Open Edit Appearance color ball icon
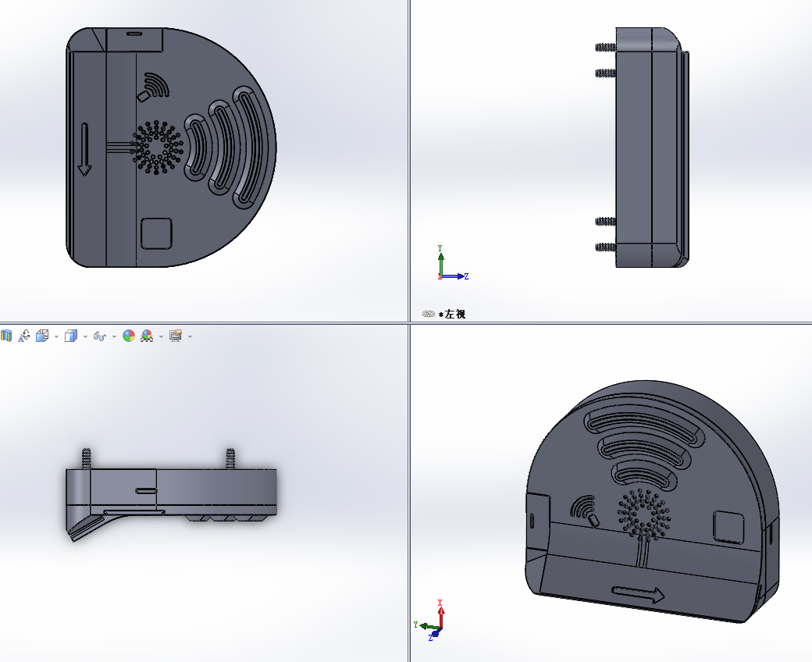This screenshot has width=812, height=662. point(128,336)
